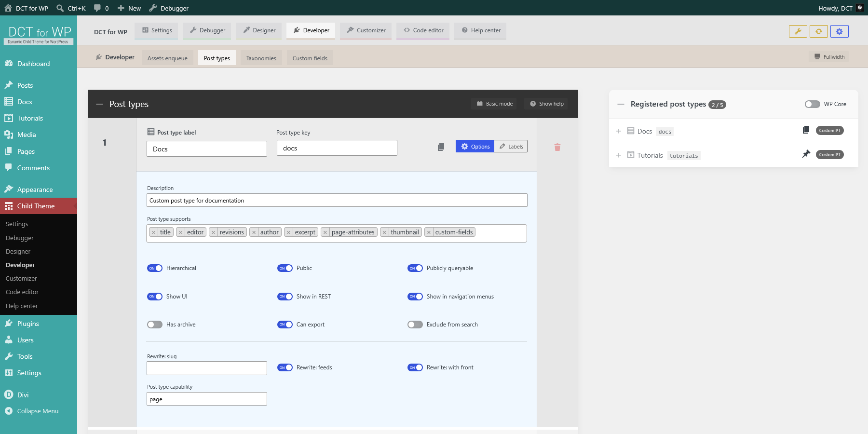The image size is (868, 434).
Task: Click the Labels button
Action: 511,147
